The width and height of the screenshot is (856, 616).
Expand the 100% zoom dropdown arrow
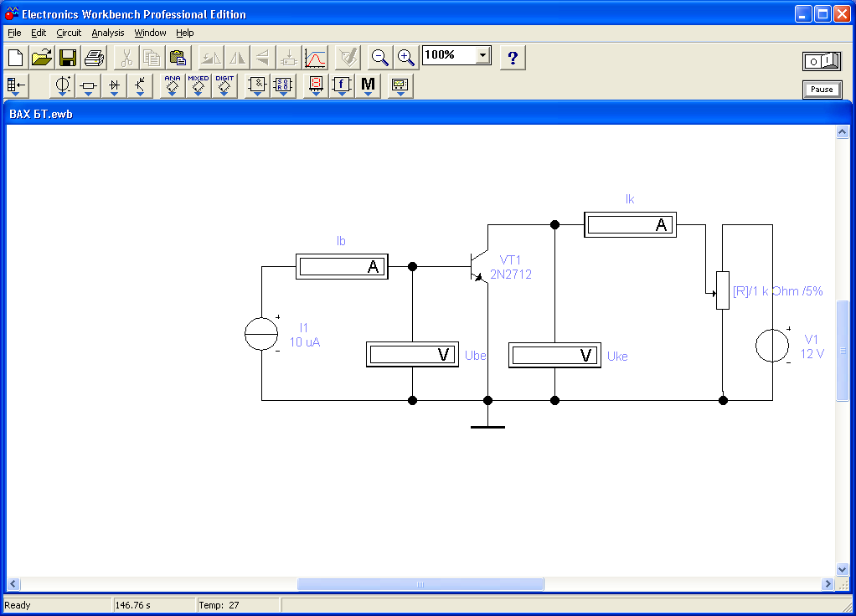[x=482, y=55]
